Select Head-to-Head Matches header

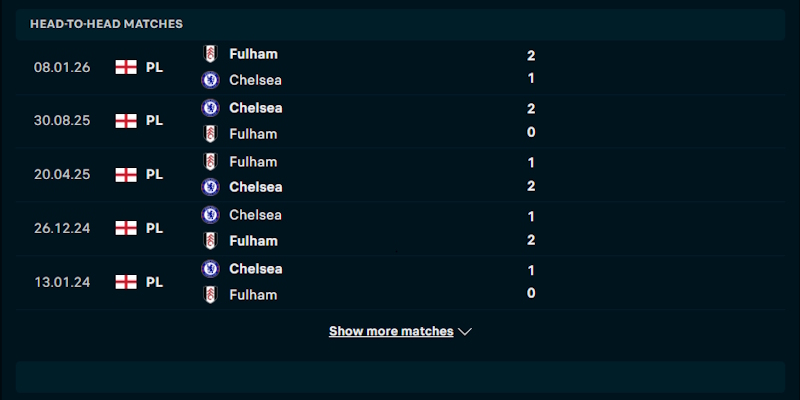tap(106, 24)
